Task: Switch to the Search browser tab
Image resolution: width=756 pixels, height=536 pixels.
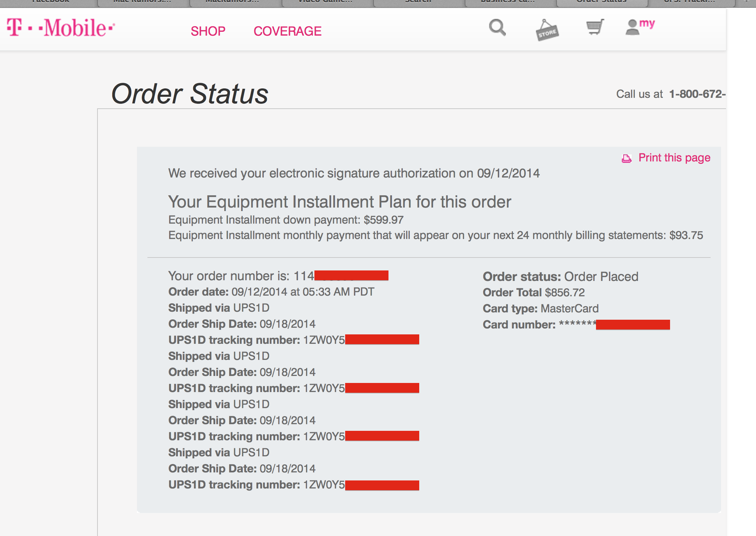Action: [x=418, y=2]
